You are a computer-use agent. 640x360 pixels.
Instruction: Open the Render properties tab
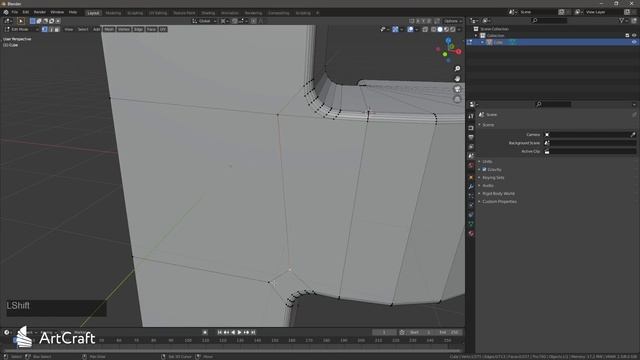point(471,128)
